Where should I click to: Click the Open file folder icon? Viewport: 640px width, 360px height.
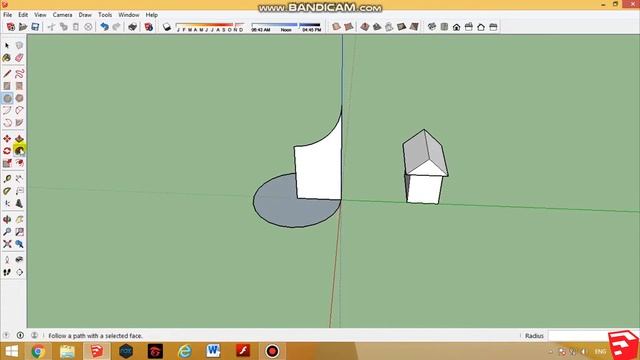click(23, 27)
